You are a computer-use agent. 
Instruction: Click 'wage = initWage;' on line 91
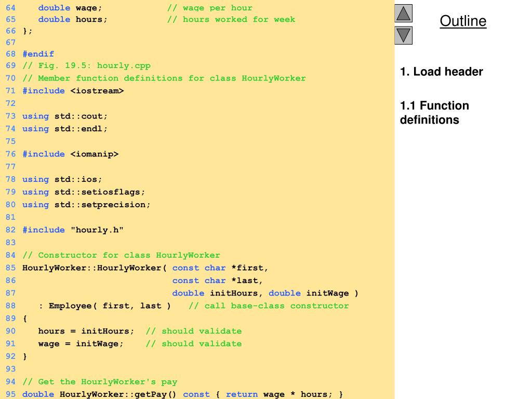81,344
